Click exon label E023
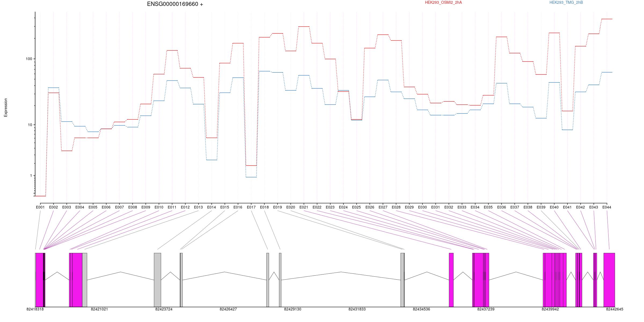 point(330,207)
